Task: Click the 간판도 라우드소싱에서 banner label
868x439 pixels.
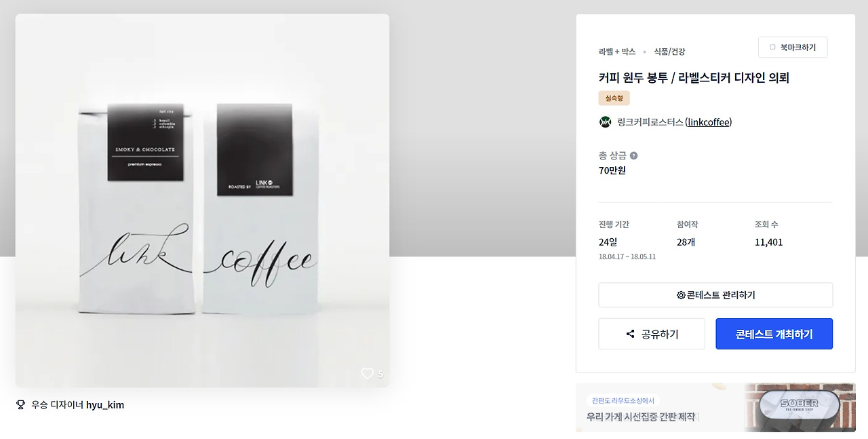Action: coord(622,400)
